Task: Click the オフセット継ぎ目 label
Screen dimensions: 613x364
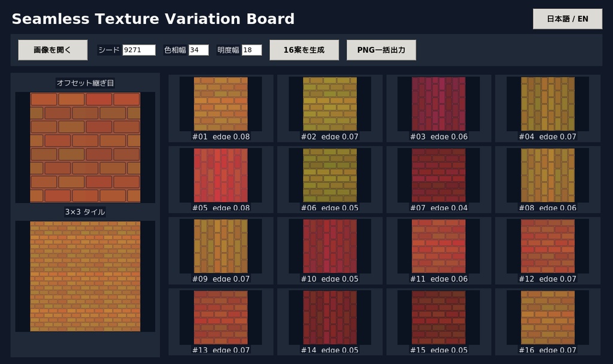Action: 85,83
